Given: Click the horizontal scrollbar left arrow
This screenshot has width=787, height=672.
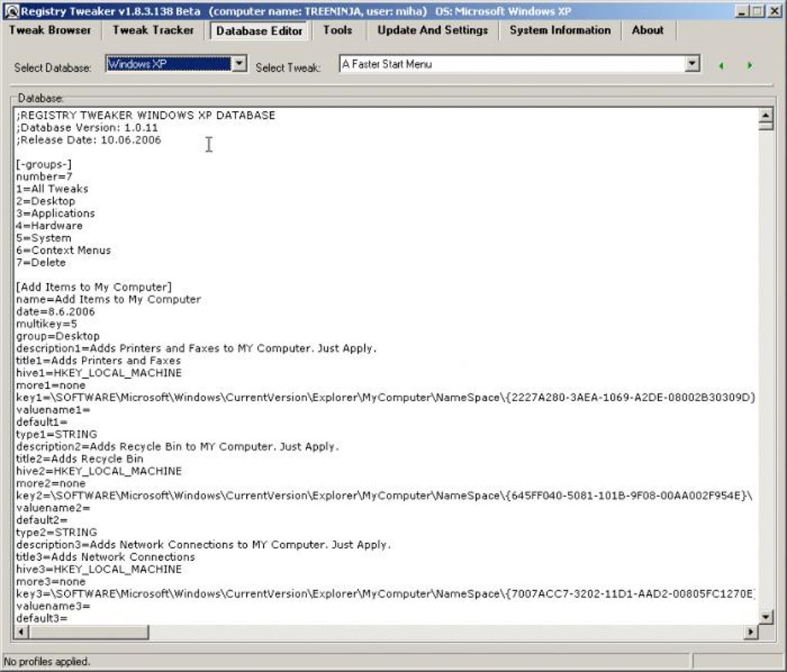Looking at the screenshot, I should (21, 632).
